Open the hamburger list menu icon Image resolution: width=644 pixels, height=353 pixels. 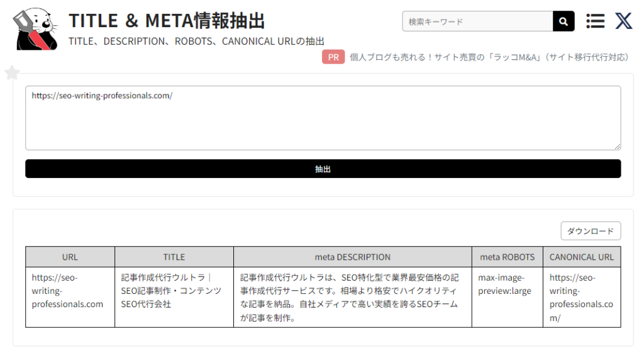595,21
